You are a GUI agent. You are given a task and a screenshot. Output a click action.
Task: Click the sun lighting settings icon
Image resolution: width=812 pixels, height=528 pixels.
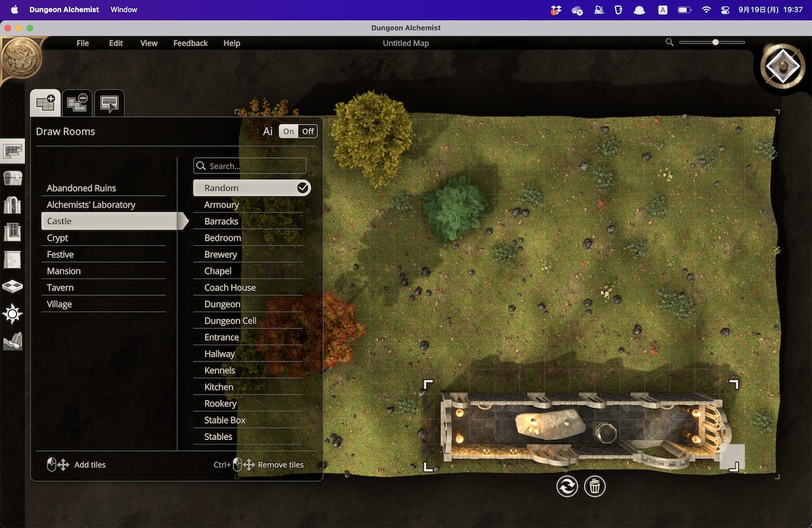pos(13,314)
